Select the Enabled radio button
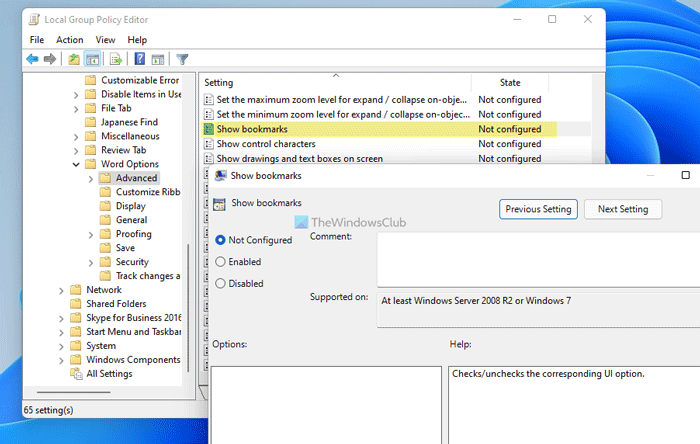The width and height of the screenshot is (700, 444). (x=220, y=262)
